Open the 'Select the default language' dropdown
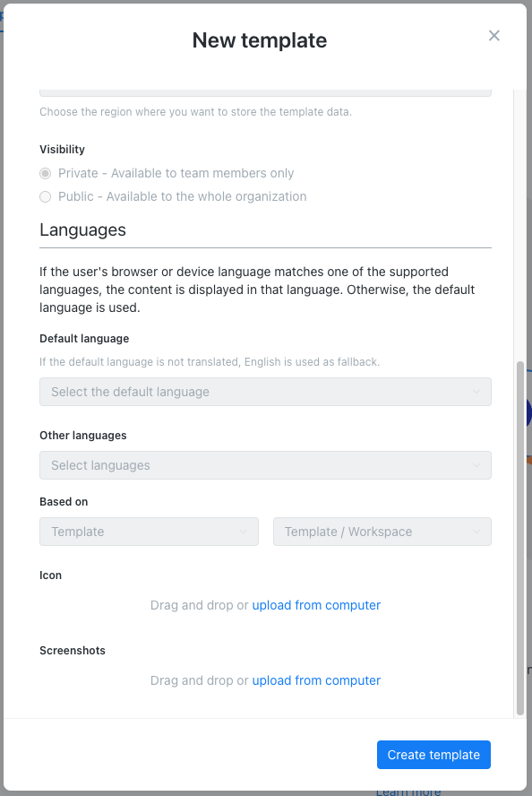Screen dimensions: 532x796 (265, 392)
